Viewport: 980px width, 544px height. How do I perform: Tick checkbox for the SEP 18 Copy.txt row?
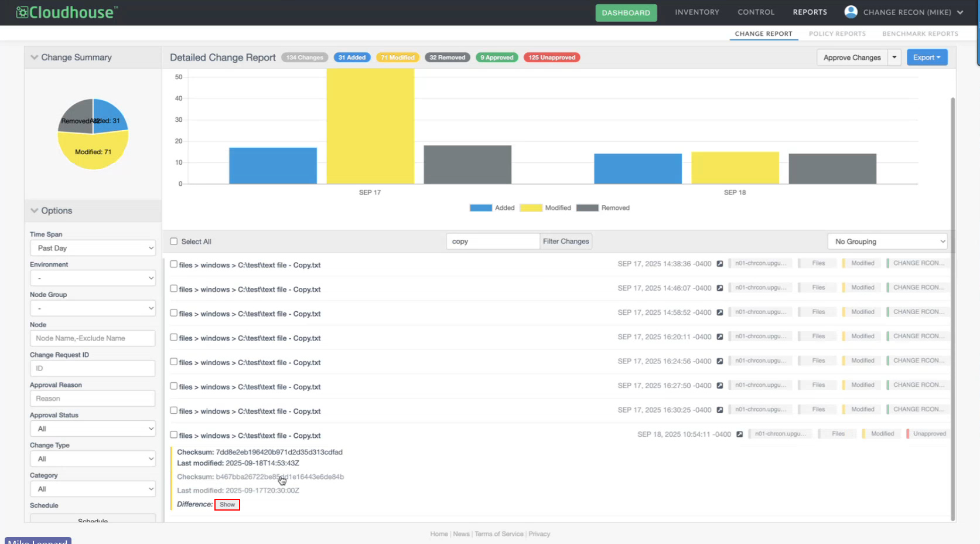pyautogui.click(x=174, y=435)
